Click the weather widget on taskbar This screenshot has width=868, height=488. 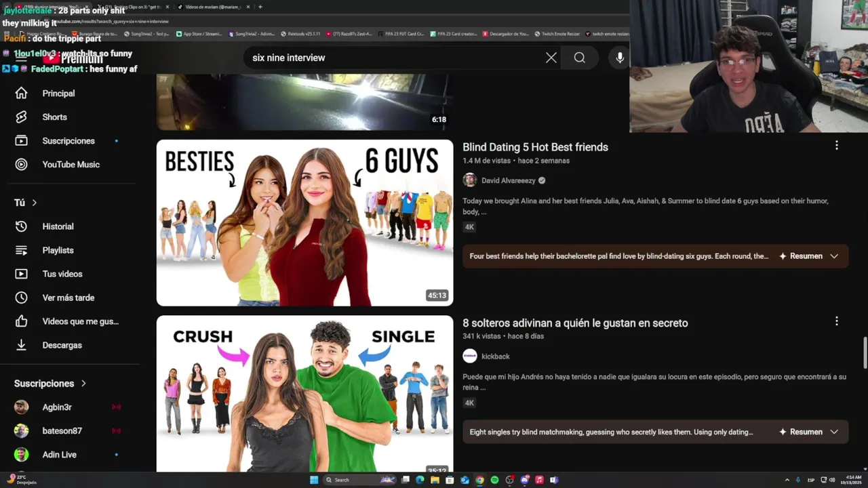[x=20, y=480]
